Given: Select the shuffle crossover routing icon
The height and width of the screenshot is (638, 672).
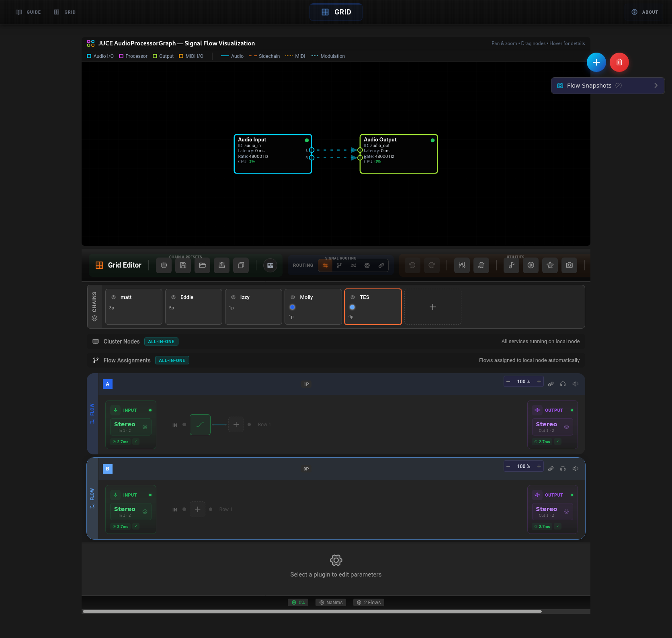Looking at the screenshot, I should [353, 265].
